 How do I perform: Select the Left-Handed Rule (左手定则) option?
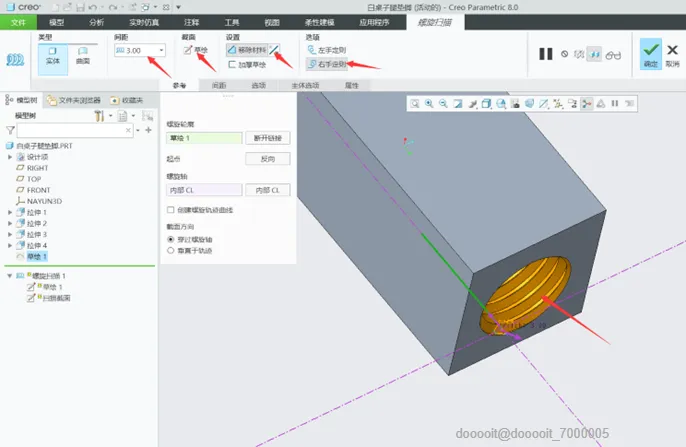(x=327, y=50)
